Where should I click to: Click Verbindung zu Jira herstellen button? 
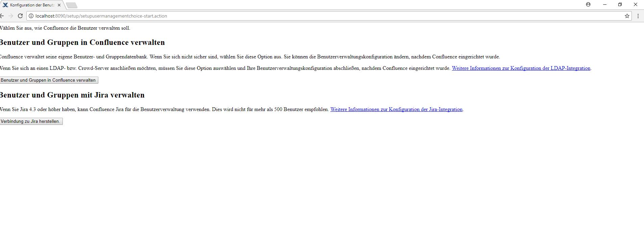click(x=31, y=121)
